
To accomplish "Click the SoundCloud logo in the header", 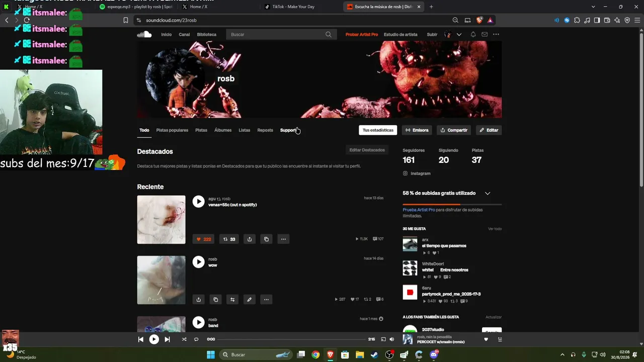I will [144, 34].
